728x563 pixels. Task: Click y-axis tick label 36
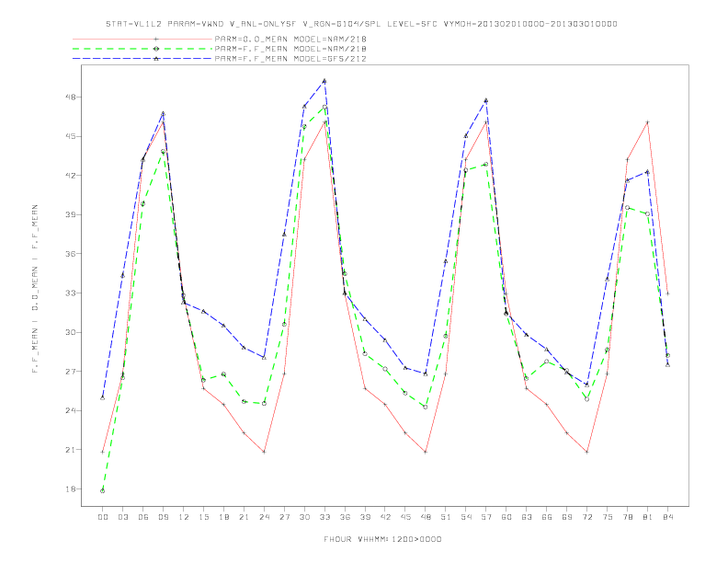point(71,254)
